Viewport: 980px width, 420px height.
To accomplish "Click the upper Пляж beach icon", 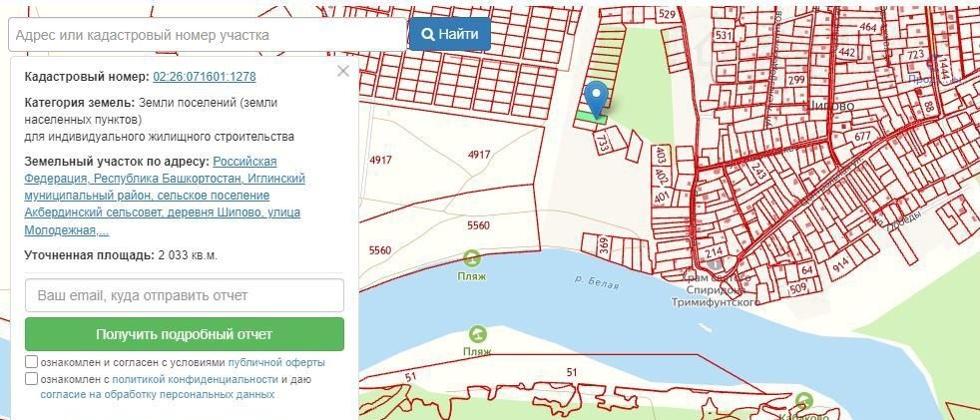I will click(x=472, y=258).
